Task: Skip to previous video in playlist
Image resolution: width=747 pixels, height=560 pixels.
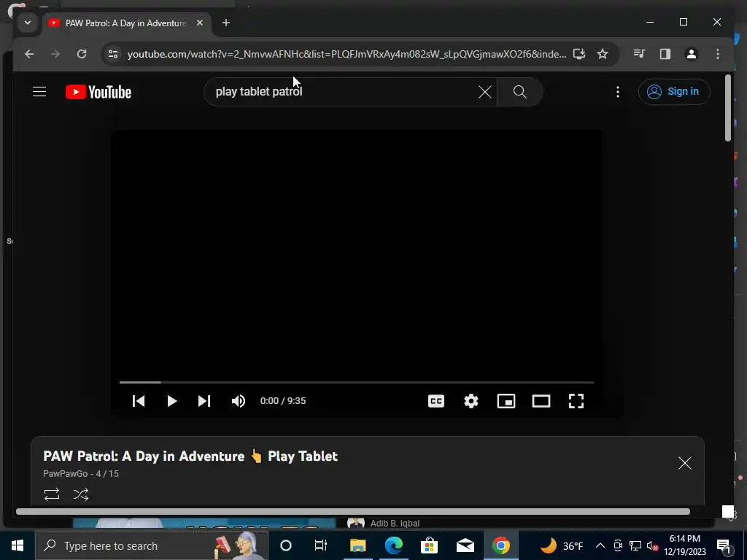Action: pos(139,401)
